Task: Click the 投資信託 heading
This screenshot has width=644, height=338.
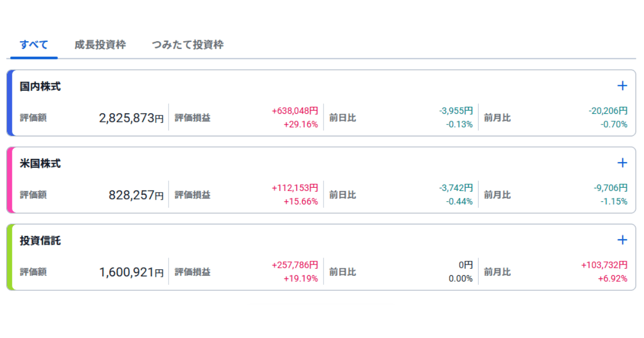Action: point(40,241)
